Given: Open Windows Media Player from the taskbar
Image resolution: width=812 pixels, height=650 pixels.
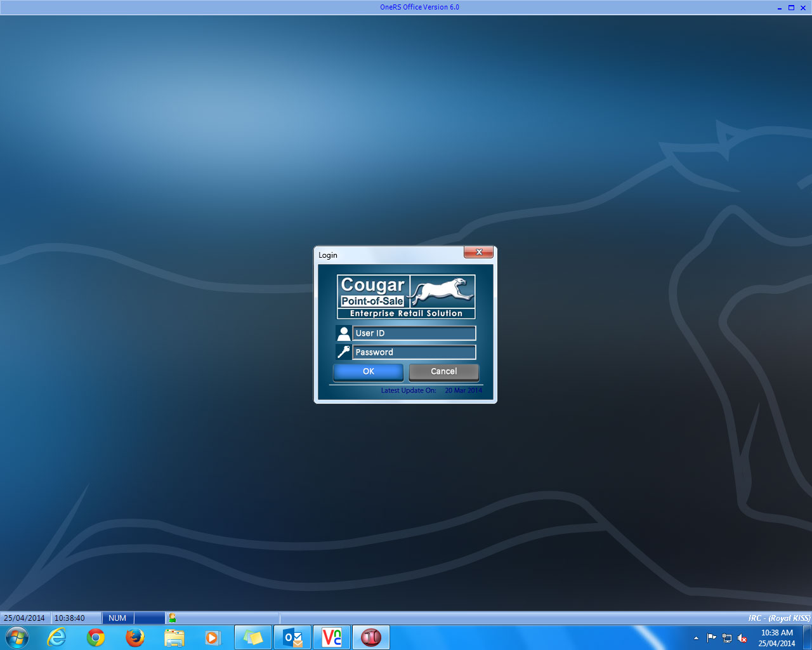Looking at the screenshot, I should tap(213, 637).
